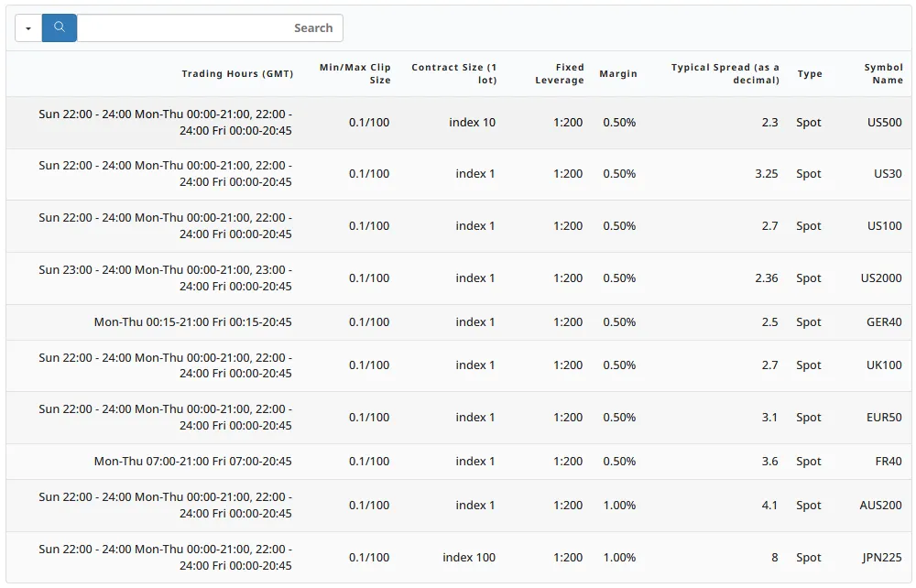
Task: Click the Contract Size column header
Action: pos(453,74)
